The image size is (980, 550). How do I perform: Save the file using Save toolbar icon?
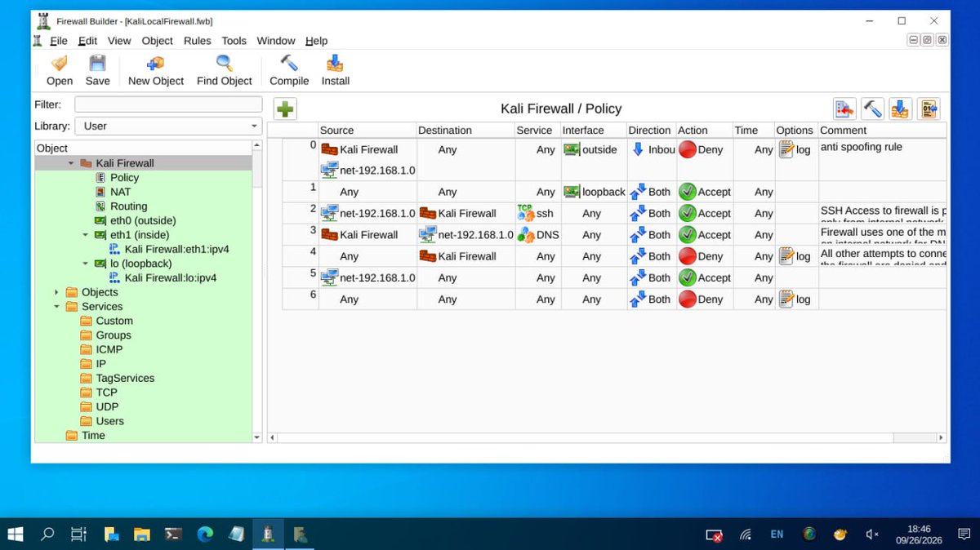[97, 70]
